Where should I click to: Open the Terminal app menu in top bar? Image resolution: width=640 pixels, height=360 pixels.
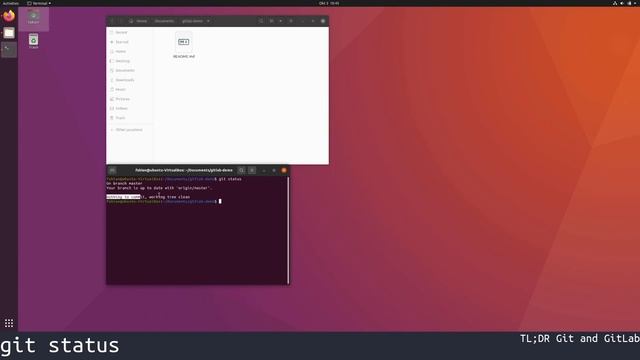[39, 3]
